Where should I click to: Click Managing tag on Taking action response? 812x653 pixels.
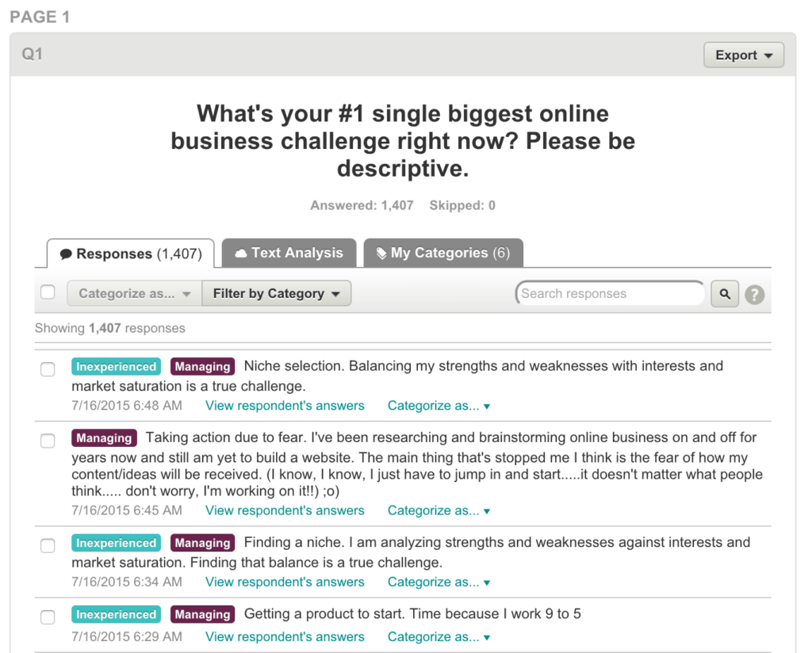point(104,437)
